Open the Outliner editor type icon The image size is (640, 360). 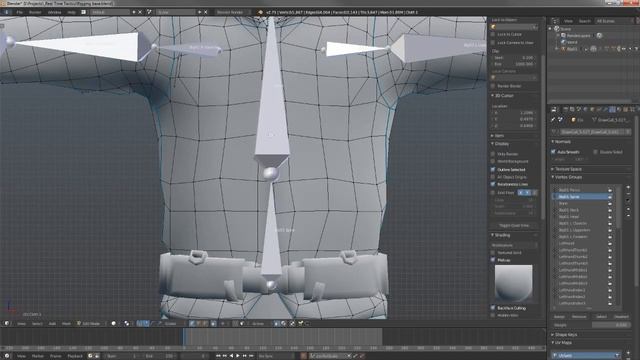pyautogui.click(x=555, y=20)
